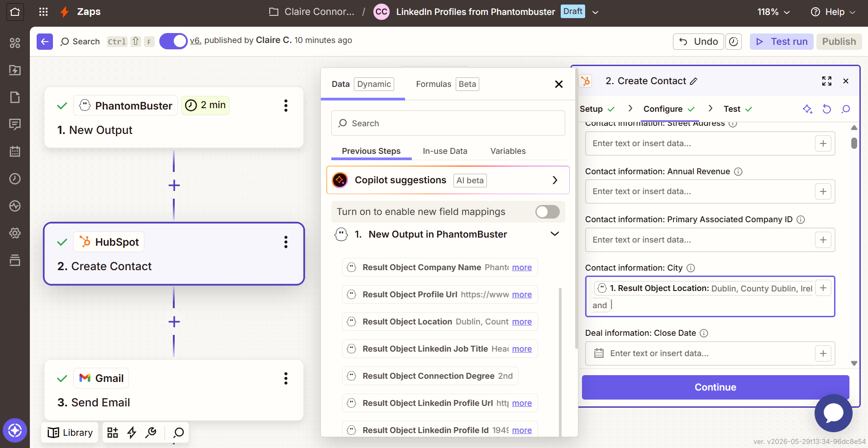The height and width of the screenshot is (448, 868).
Task: Click the step panel vertical scrollbar thumb
Action: (854, 143)
